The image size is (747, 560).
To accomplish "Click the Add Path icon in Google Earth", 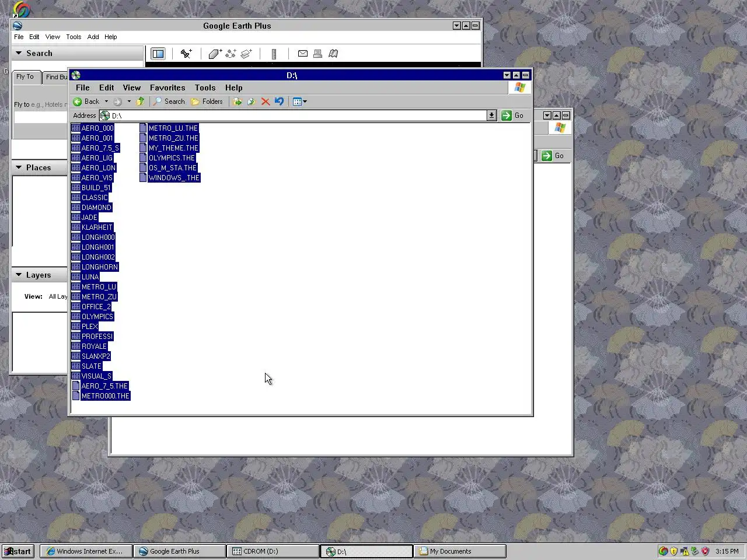I will [231, 54].
